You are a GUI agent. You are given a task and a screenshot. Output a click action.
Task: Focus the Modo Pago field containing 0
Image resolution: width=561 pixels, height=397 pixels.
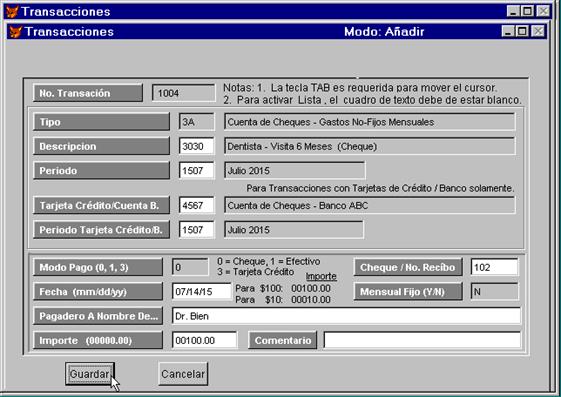(190, 268)
